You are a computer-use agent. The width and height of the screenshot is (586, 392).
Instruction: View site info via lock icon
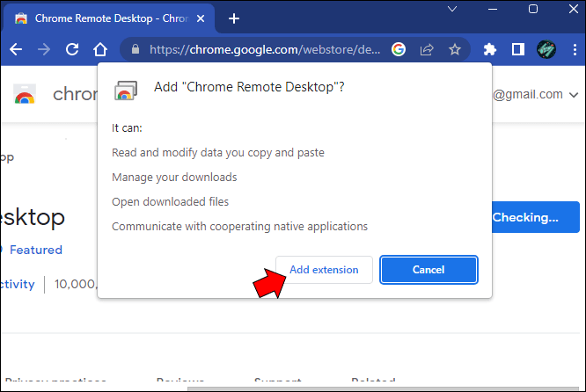point(136,49)
